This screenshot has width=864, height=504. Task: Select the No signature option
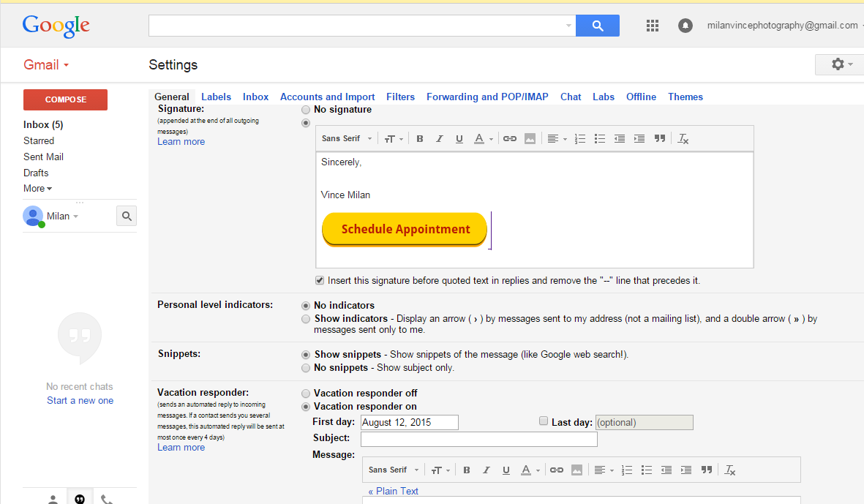[x=305, y=110]
